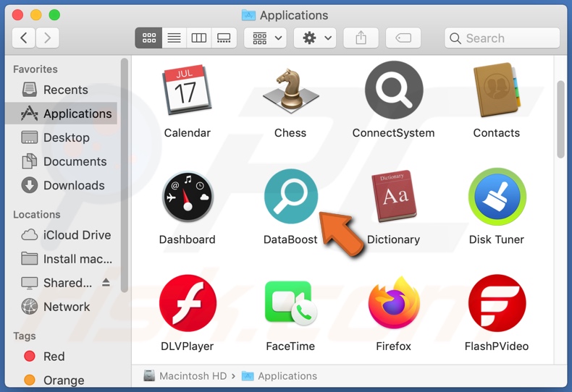Select Applications in the sidebar

[x=62, y=114]
